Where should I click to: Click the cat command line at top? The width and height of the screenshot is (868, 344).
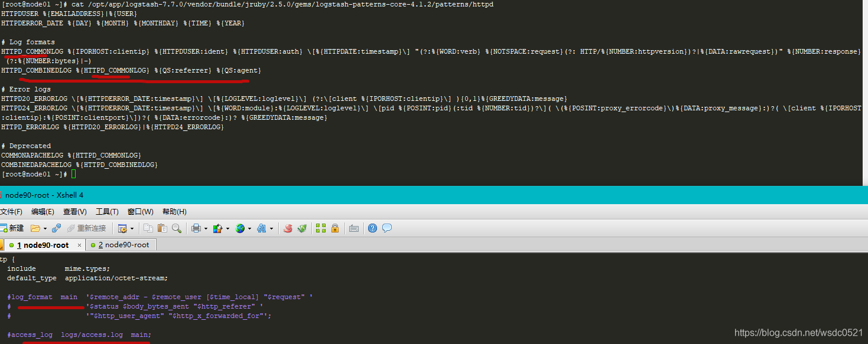[248, 4]
